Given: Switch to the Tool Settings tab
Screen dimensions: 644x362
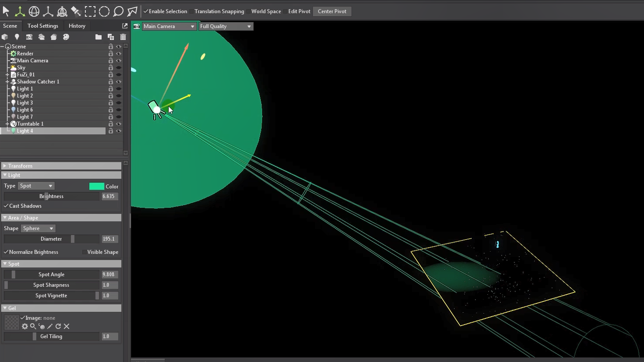Looking at the screenshot, I should [x=43, y=26].
